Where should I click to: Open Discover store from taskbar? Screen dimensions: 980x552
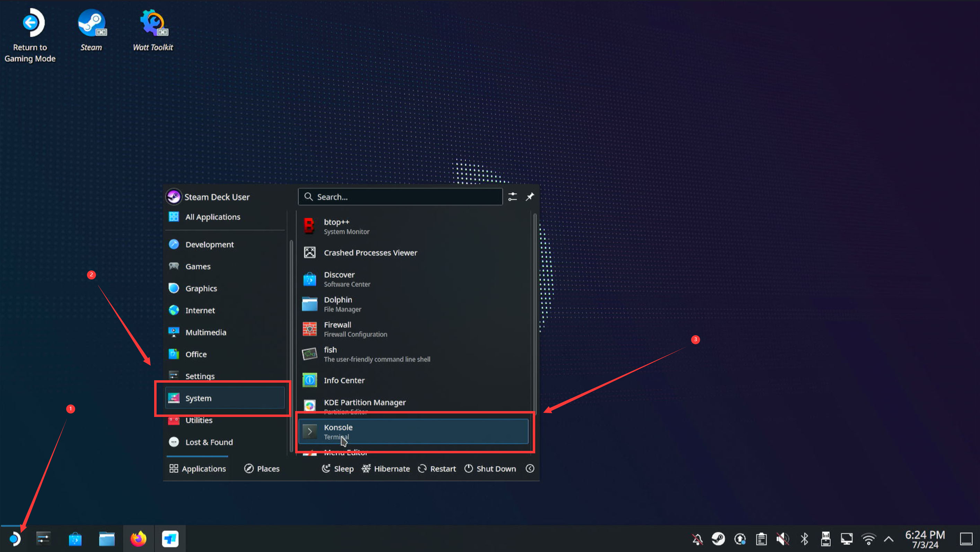click(x=75, y=539)
